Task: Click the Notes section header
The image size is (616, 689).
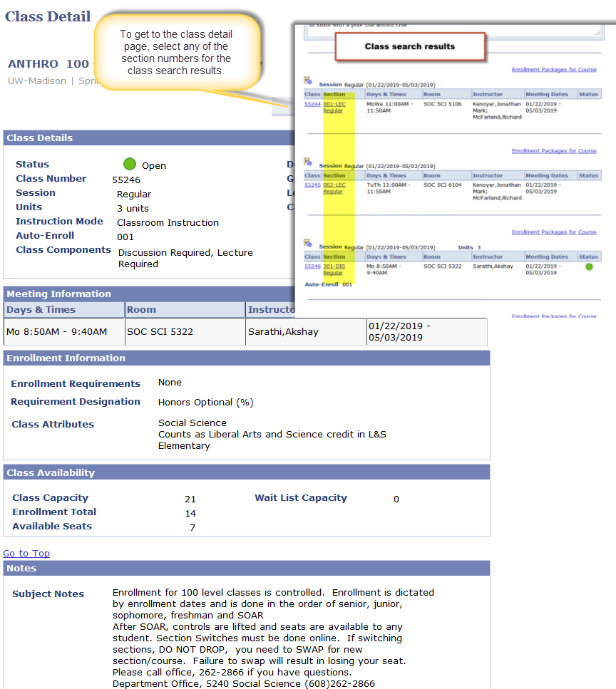Action: (x=246, y=568)
